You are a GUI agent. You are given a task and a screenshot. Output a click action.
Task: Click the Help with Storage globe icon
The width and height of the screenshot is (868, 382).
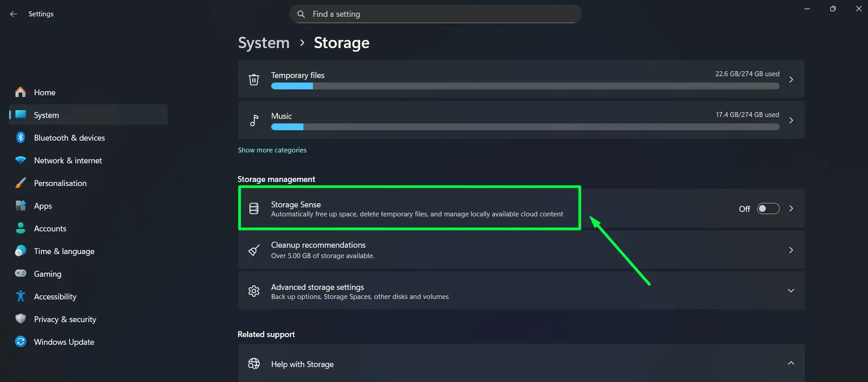[254, 363]
